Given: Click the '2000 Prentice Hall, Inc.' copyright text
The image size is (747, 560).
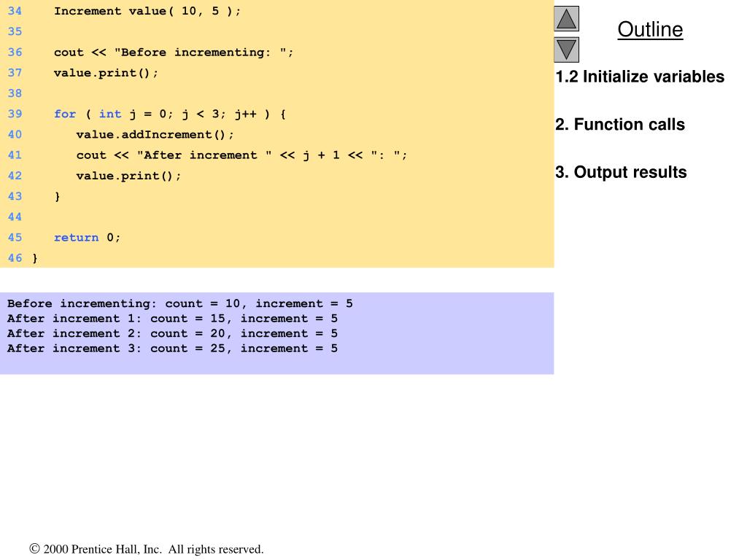Looking at the screenshot, I should (x=146, y=549).
